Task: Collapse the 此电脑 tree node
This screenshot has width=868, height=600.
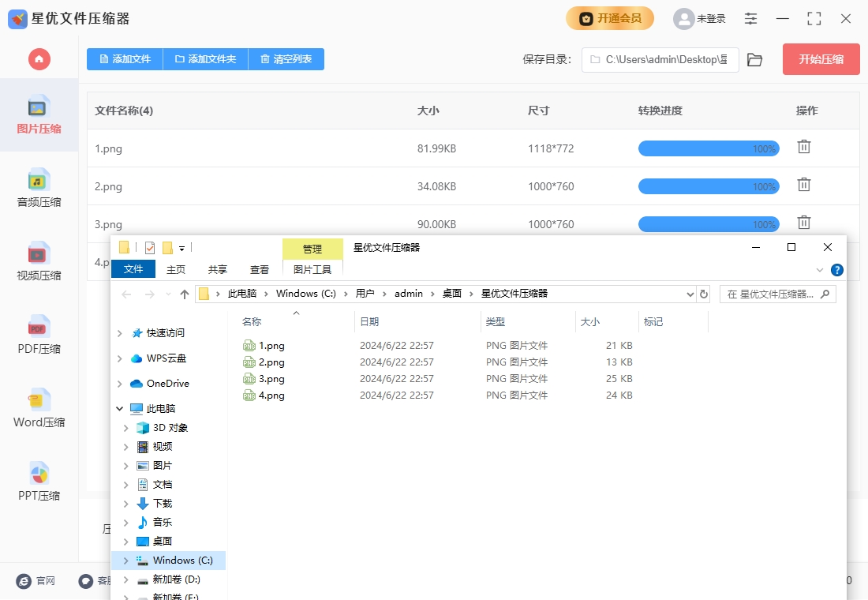Action: click(120, 408)
